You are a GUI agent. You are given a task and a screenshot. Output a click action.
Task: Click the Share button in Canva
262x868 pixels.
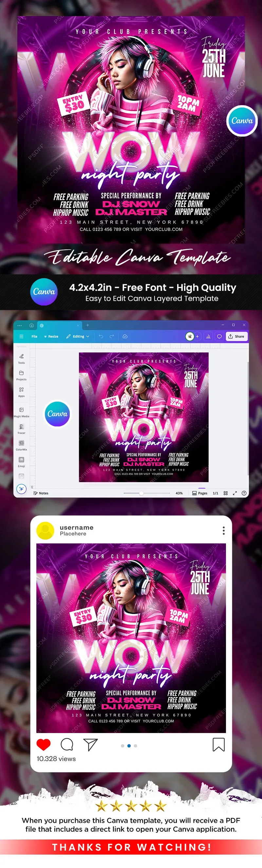[236, 336]
